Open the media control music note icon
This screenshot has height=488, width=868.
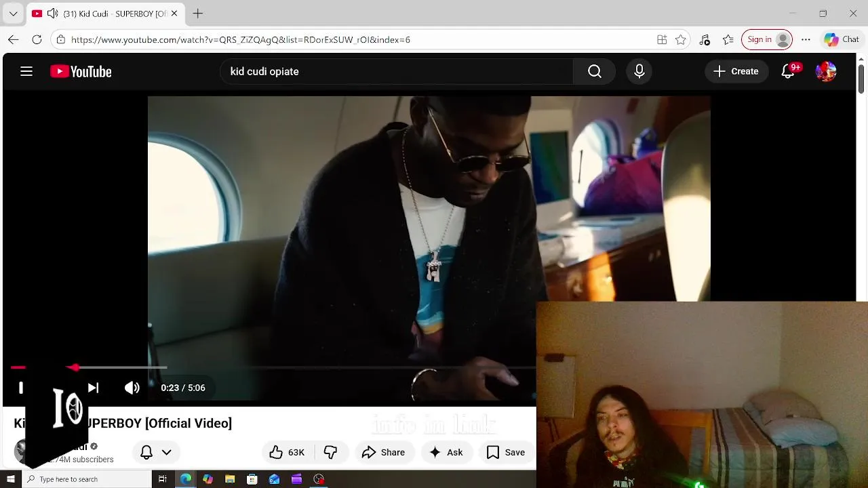705,39
